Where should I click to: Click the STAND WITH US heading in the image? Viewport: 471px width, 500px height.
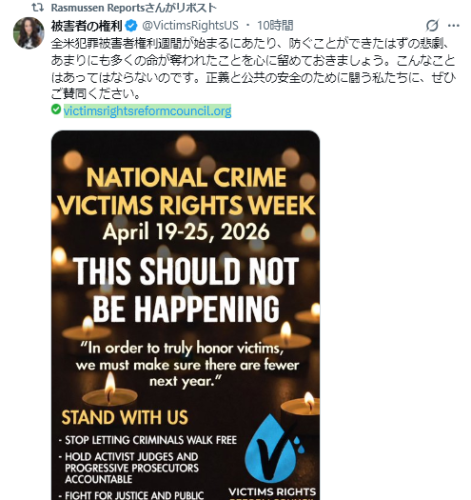click(x=125, y=417)
